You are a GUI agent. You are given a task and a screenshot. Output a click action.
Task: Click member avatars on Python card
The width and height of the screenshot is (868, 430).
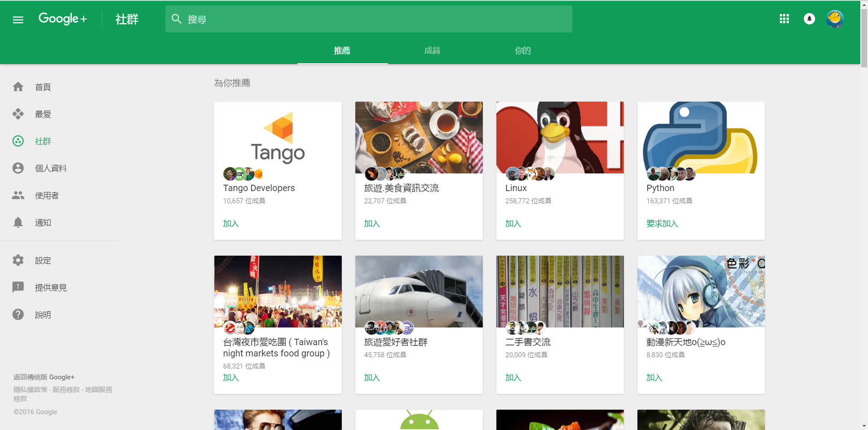pyautogui.click(x=671, y=173)
